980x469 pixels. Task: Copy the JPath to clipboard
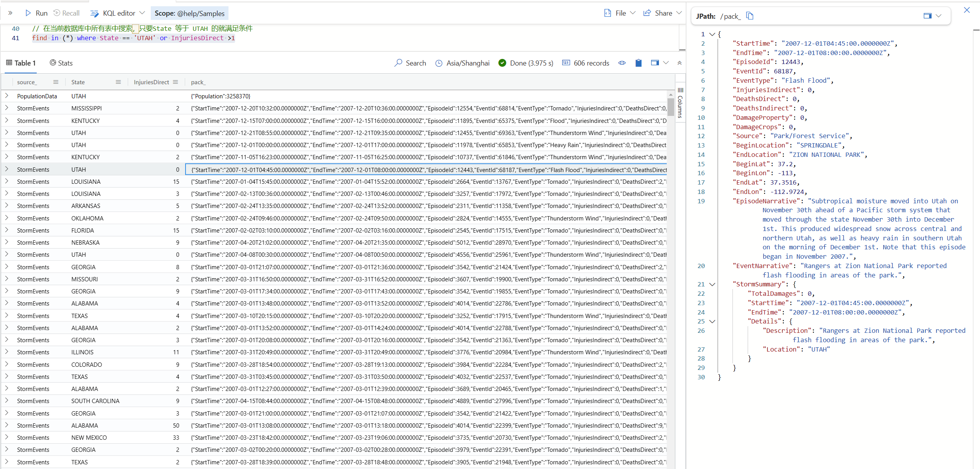(x=750, y=16)
